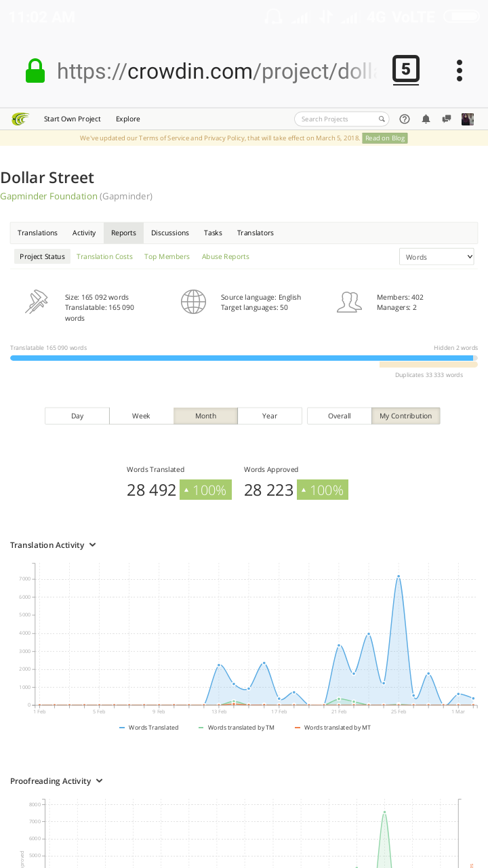Select the Year period toggle
Screen dimensions: 488x868
pyautogui.click(x=270, y=416)
